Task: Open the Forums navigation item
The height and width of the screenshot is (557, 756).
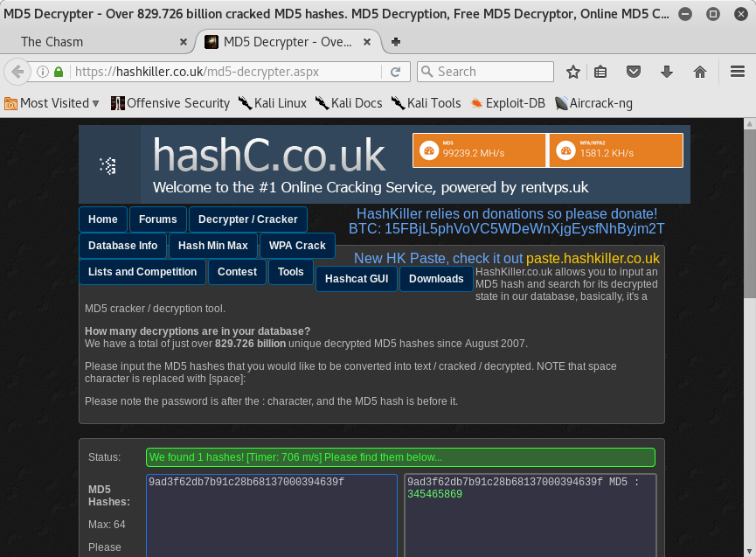Action: (157, 219)
